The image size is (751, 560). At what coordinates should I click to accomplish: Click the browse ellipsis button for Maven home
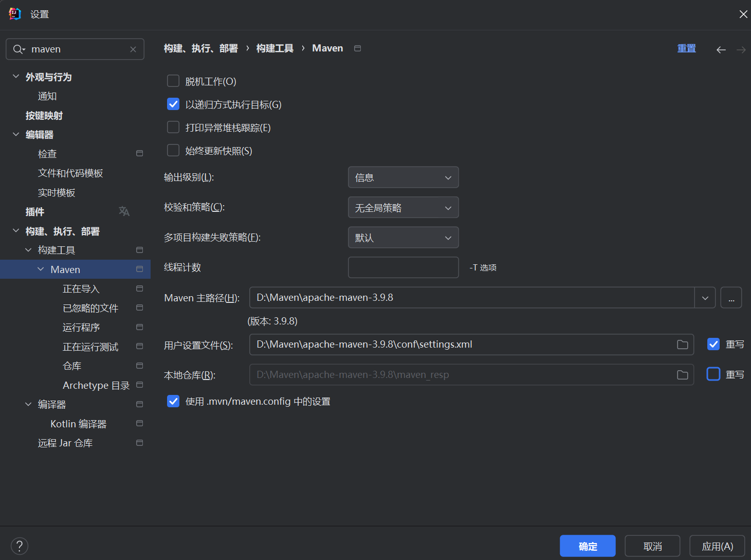(731, 298)
